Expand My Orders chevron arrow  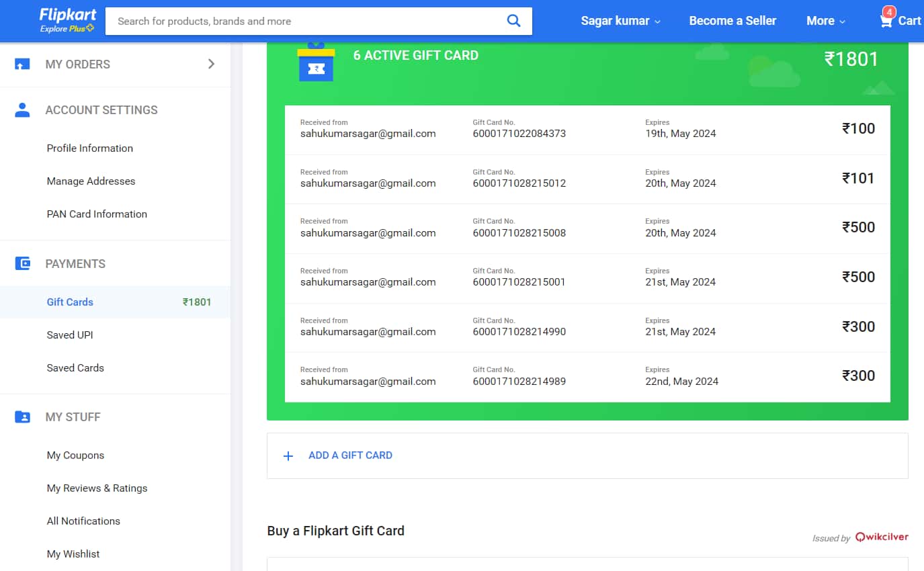(211, 64)
